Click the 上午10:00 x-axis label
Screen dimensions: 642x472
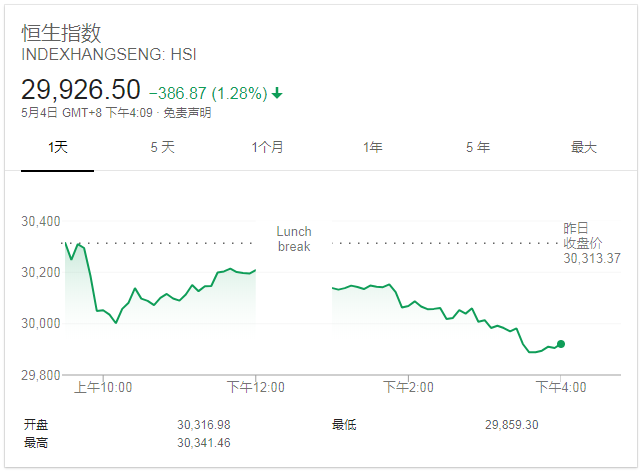click(103, 387)
